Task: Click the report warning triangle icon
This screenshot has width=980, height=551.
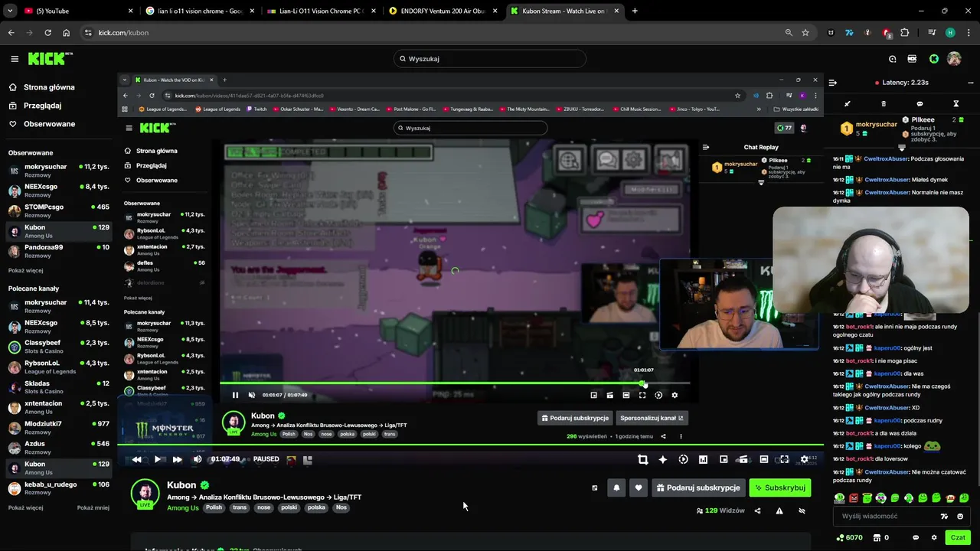Action: click(779, 510)
